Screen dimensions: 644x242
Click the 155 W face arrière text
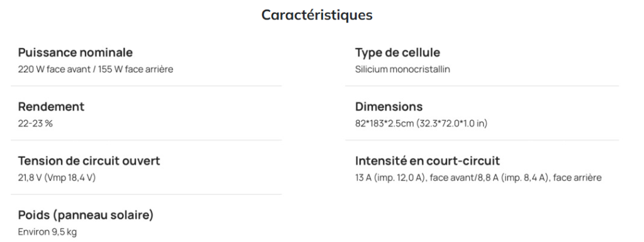click(x=136, y=69)
